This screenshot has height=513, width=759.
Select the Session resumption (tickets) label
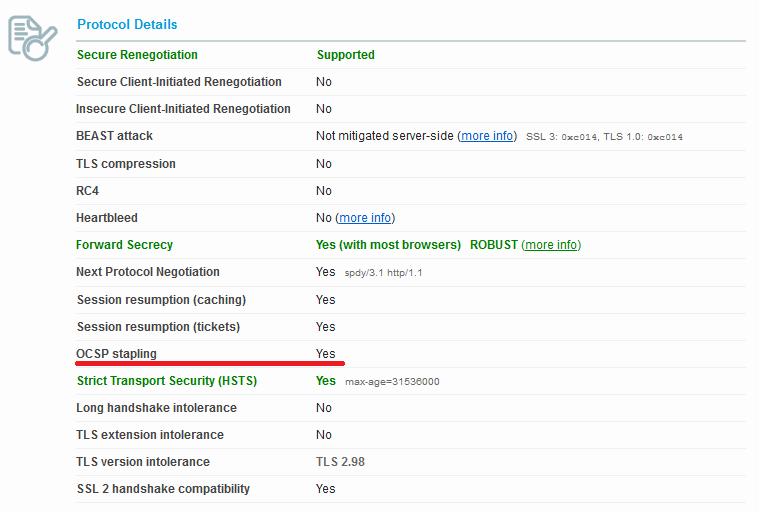point(158,327)
